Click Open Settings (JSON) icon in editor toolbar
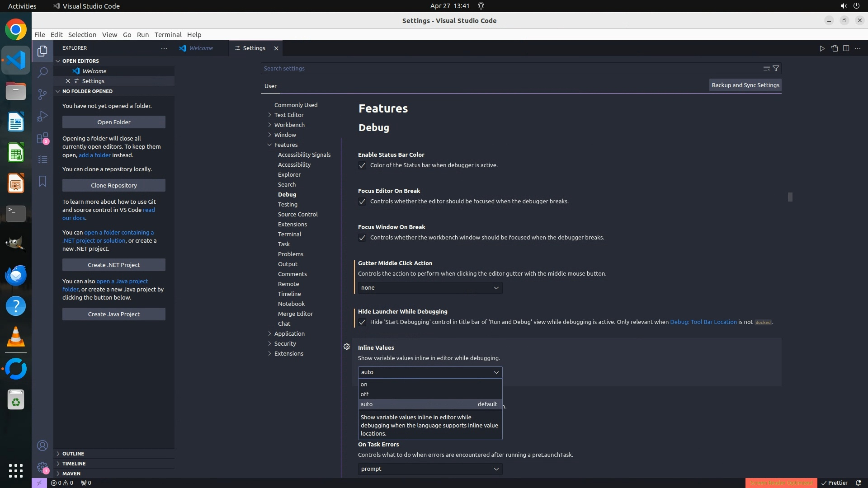 point(834,48)
